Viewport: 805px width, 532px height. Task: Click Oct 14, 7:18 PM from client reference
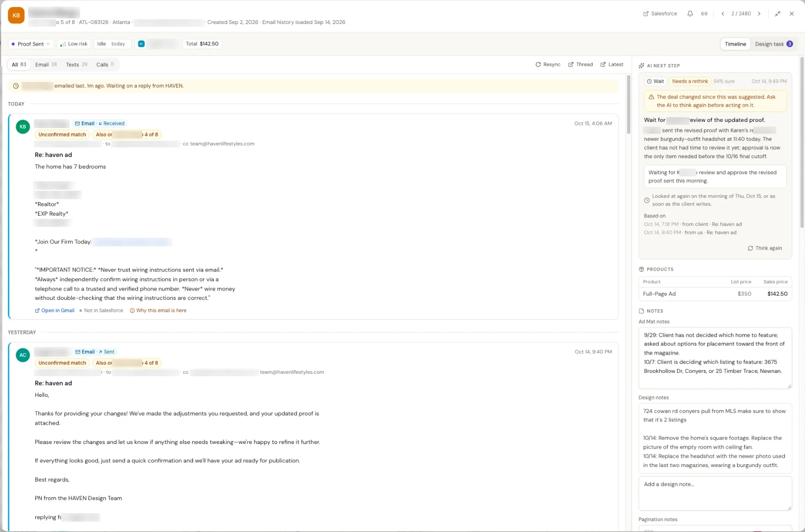pos(693,224)
